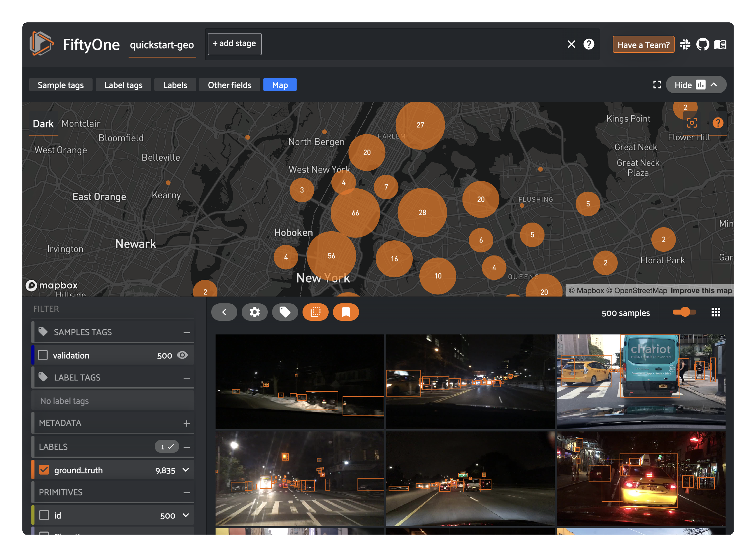Collapse sidebar with left arrow button
This screenshot has height=557, width=756.
(224, 312)
